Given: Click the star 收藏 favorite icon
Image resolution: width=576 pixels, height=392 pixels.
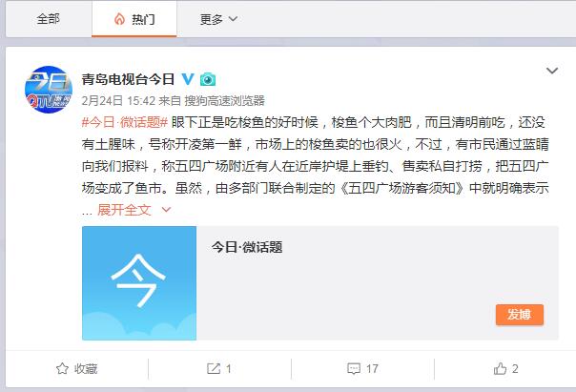Looking at the screenshot, I should (62, 368).
